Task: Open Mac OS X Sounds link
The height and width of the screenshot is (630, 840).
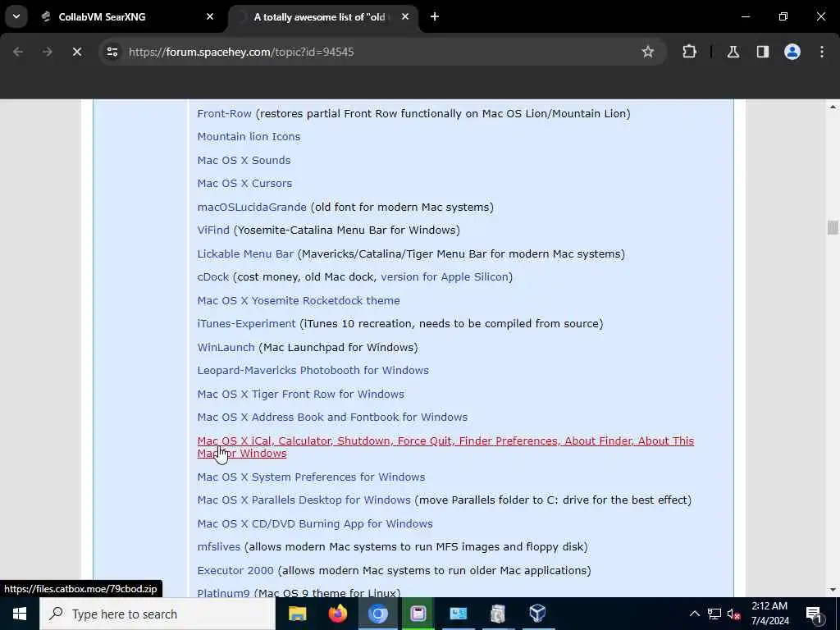Action: 244,160
